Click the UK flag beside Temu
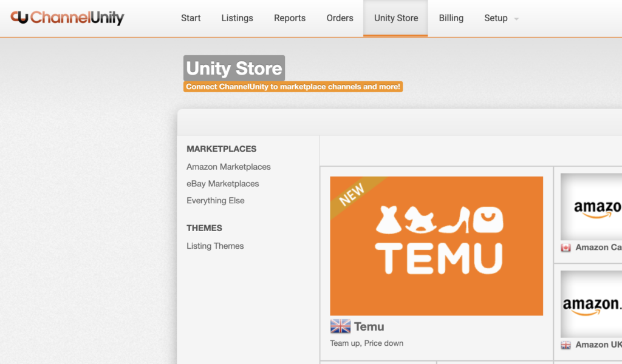622x364 pixels. point(340,326)
